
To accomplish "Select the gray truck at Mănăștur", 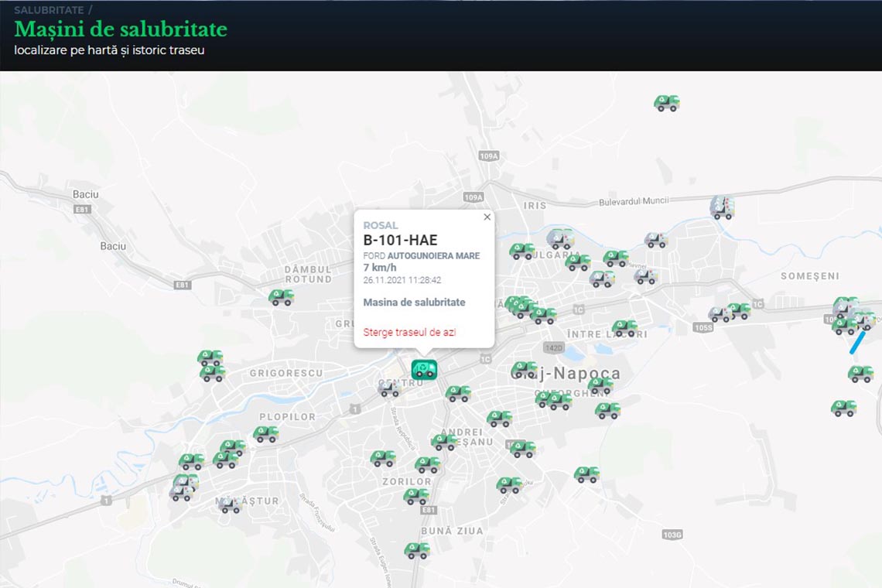I will 228,505.
